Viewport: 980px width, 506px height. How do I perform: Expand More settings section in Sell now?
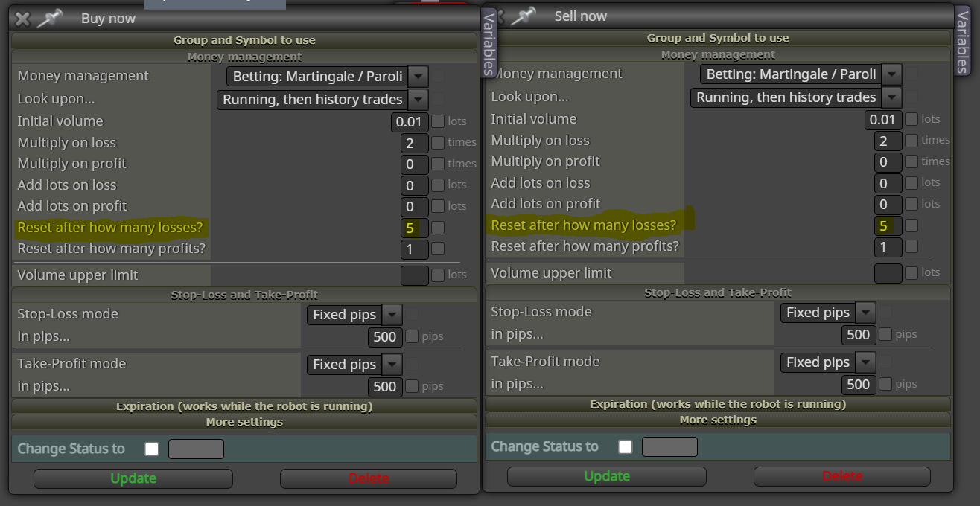(x=718, y=420)
